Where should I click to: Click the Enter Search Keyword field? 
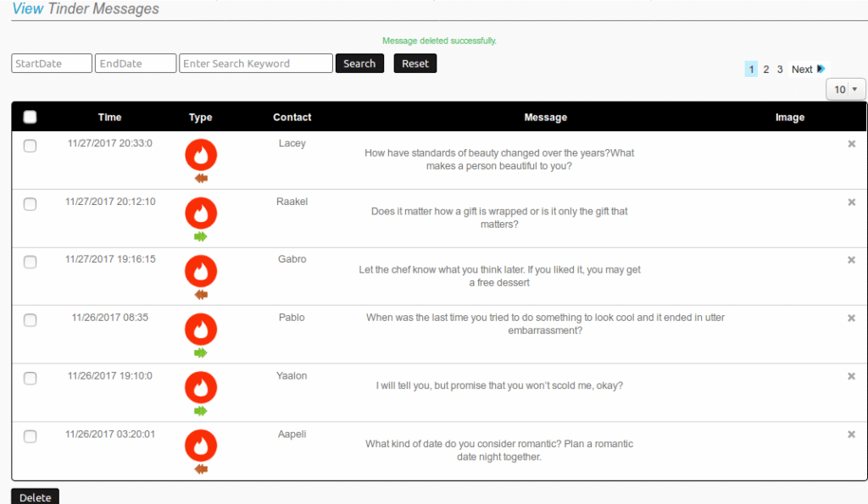256,63
